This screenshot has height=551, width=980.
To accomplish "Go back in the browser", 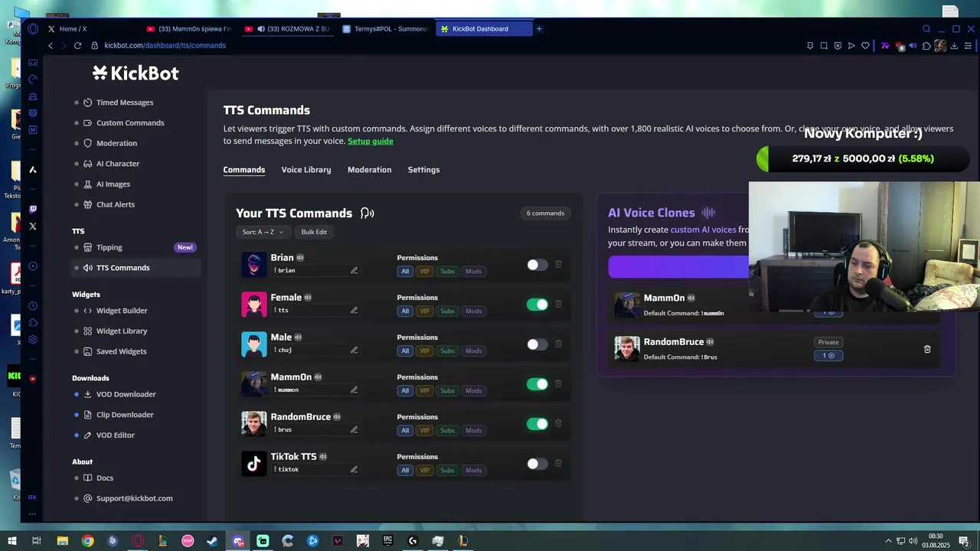I will (x=51, y=45).
